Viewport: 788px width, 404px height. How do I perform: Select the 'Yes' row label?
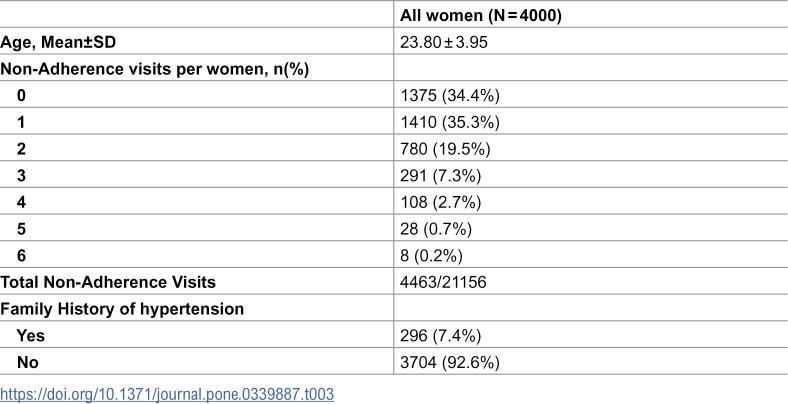click(x=31, y=335)
